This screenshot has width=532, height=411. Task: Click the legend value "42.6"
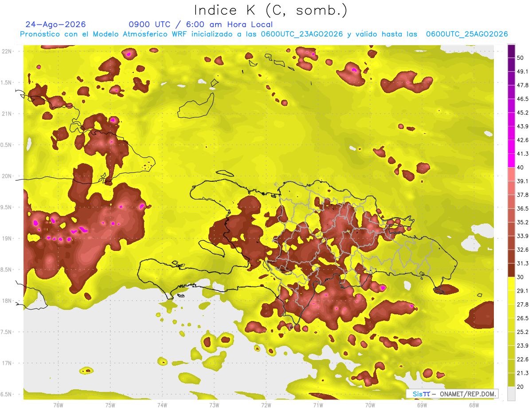(523, 141)
